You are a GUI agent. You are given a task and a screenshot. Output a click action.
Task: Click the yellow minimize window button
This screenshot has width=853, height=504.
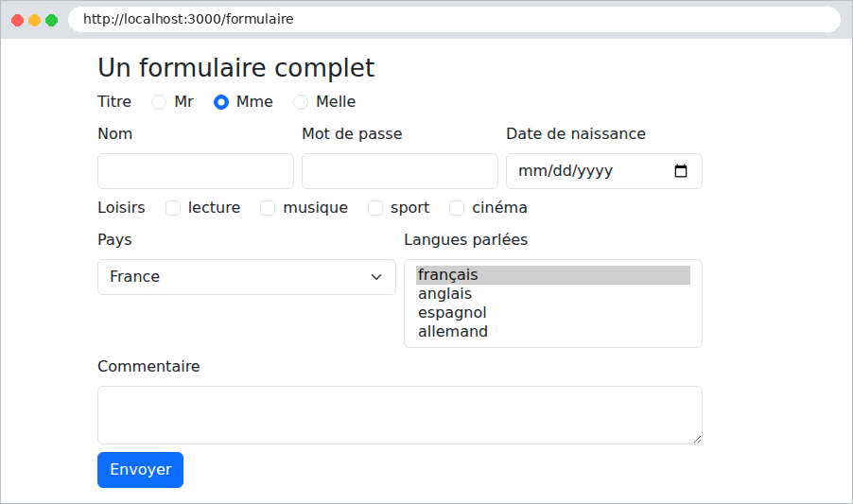point(34,20)
